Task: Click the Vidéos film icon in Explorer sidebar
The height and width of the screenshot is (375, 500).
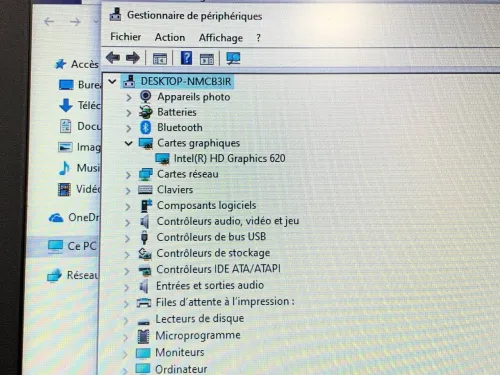Action: point(64,189)
